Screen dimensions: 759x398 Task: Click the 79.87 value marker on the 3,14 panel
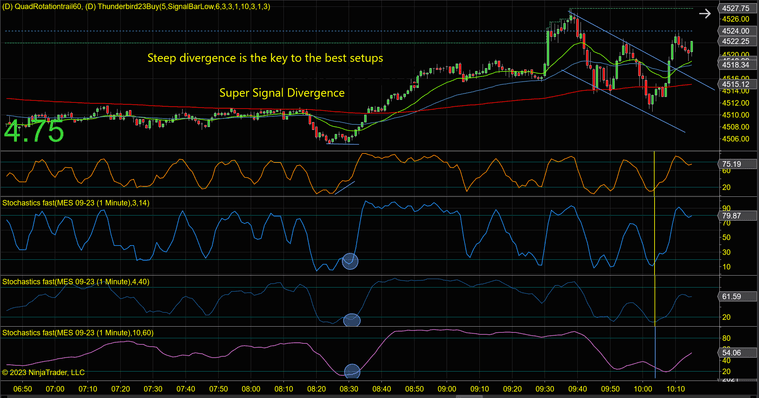click(736, 216)
